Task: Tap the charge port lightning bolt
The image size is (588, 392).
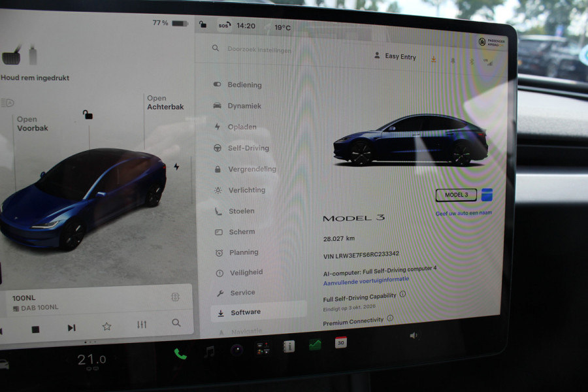Action: point(176,167)
